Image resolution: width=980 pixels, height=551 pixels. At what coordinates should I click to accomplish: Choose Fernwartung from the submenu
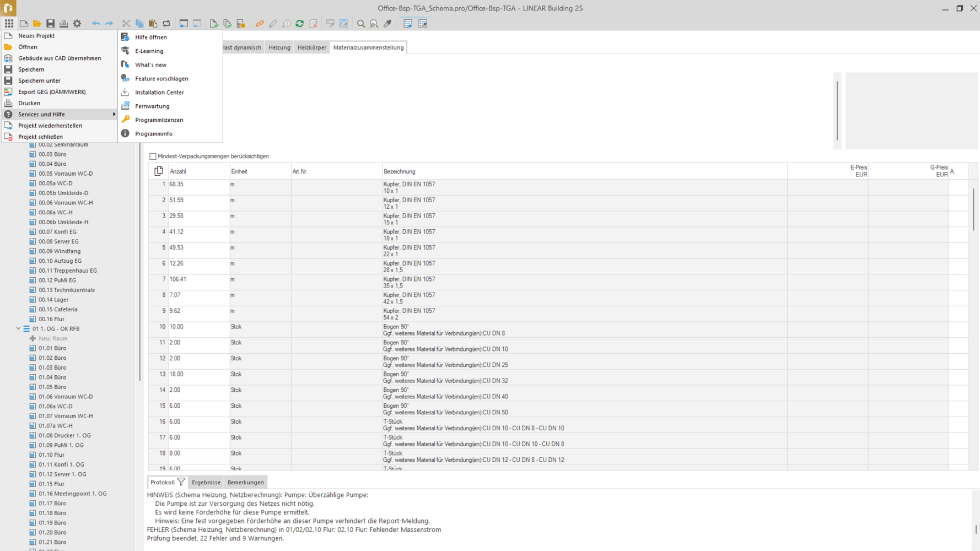tap(170, 106)
